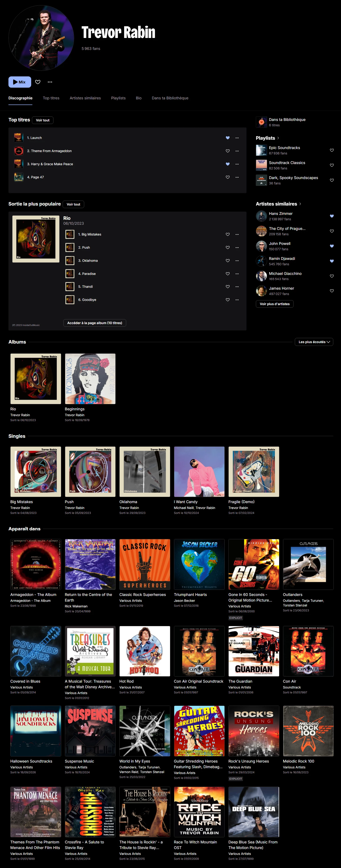The width and height of the screenshot is (341, 868).
Task: Expand Artistes similaires sidebar chevron
Action: [300, 204]
